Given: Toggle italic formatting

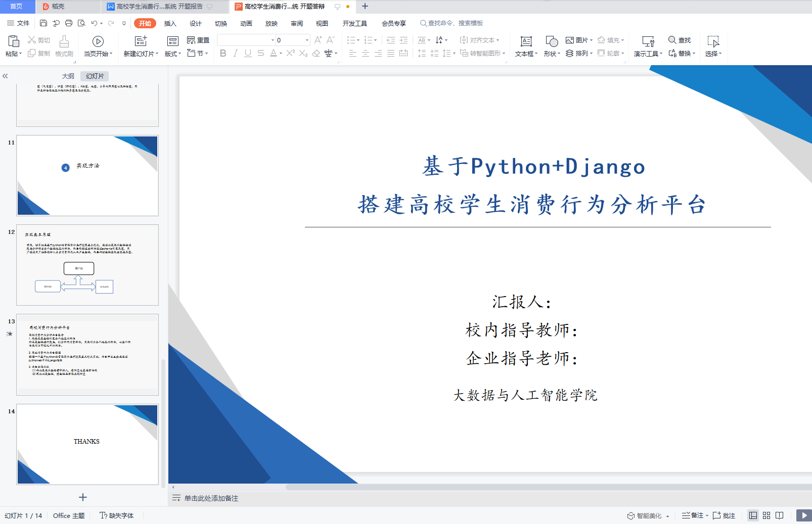Looking at the screenshot, I should (x=235, y=53).
